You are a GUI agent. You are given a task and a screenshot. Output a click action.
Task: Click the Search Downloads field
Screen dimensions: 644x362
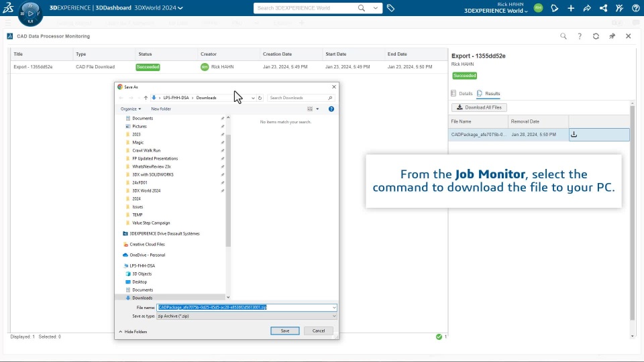coord(301,98)
